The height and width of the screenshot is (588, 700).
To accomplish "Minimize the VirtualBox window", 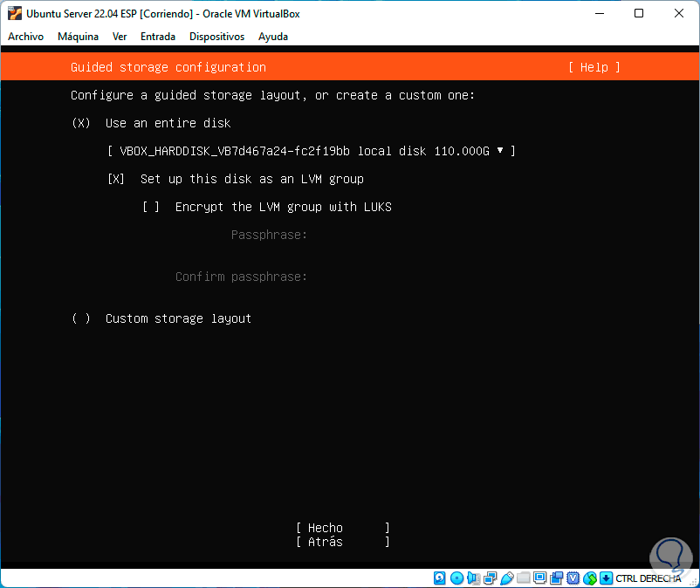I will [x=600, y=13].
